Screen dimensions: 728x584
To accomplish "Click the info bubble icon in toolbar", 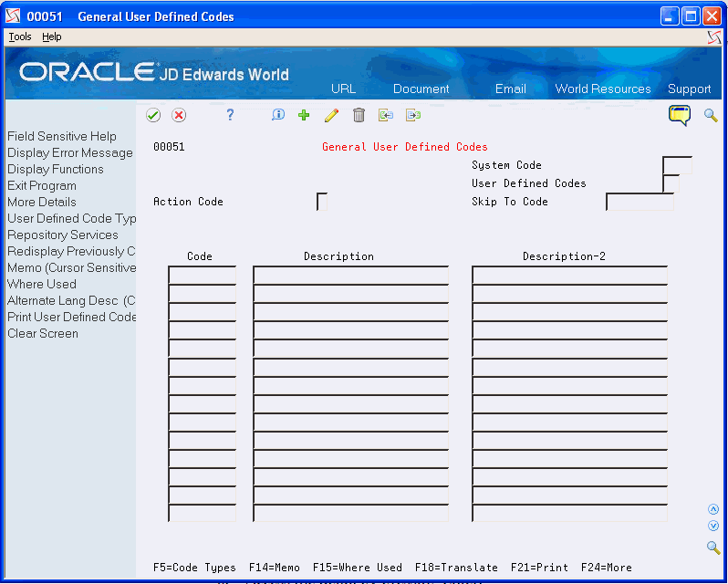I will 278,115.
